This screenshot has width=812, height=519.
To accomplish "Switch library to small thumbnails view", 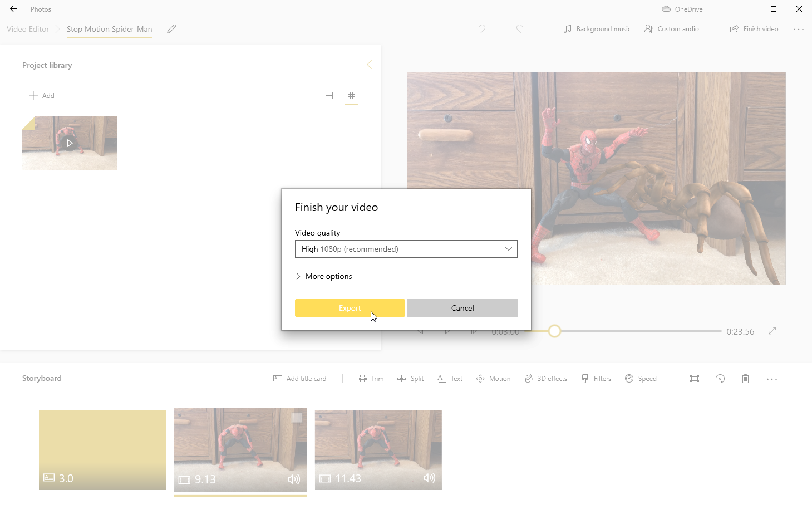I will click(x=351, y=96).
